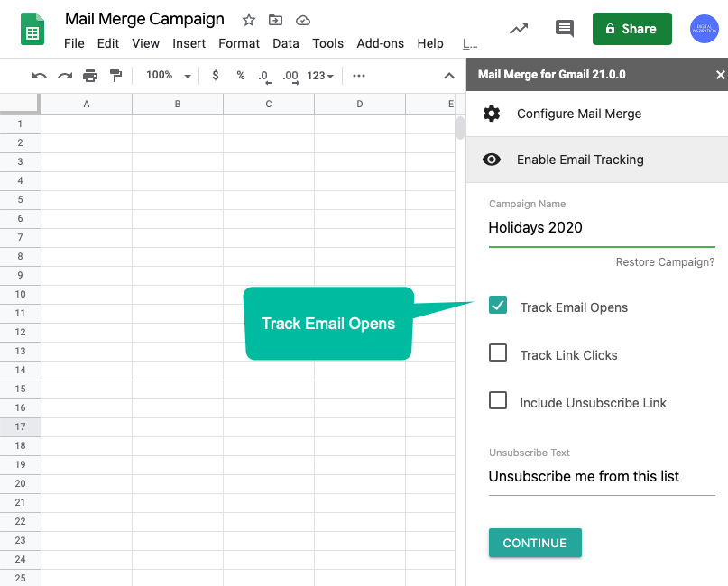Select row 17 header
This screenshot has width=728, height=586.
20,426
